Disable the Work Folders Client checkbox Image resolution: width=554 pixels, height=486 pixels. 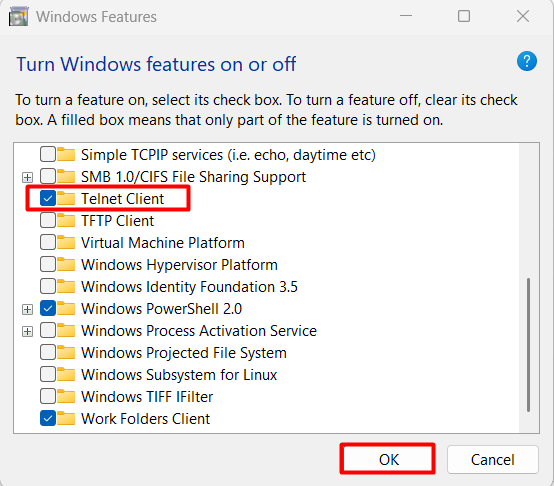48,419
